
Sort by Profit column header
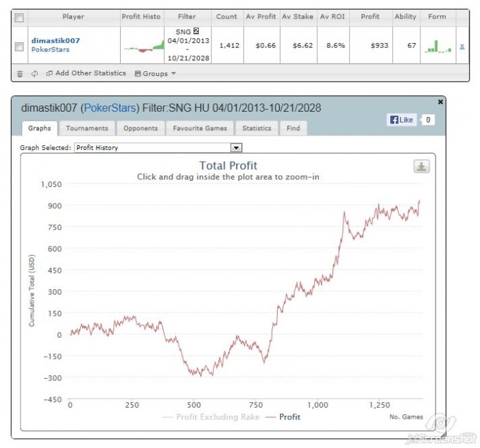tap(370, 17)
